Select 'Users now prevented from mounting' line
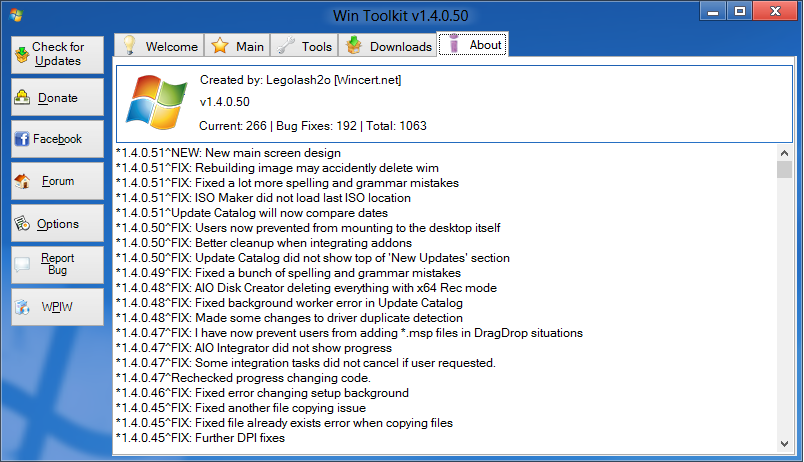This screenshot has height=462, width=804. (308, 228)
